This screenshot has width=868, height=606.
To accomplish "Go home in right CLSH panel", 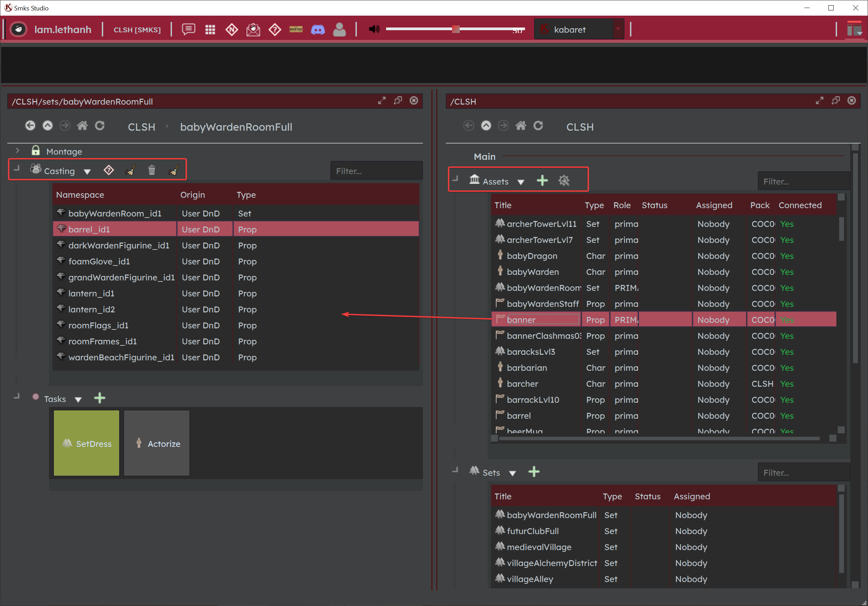I will coord(521,125).
